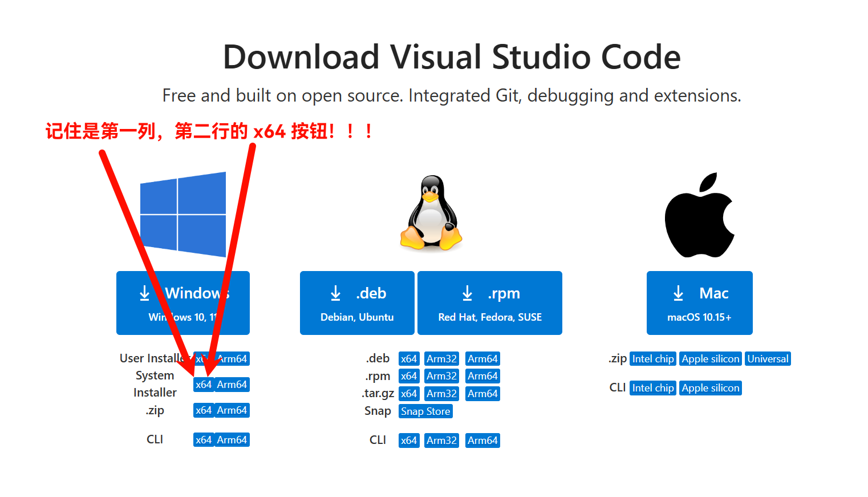Click the Windows '.zip' row label
Viewport: 868px width, 497px height.
(x=155, y=410)
